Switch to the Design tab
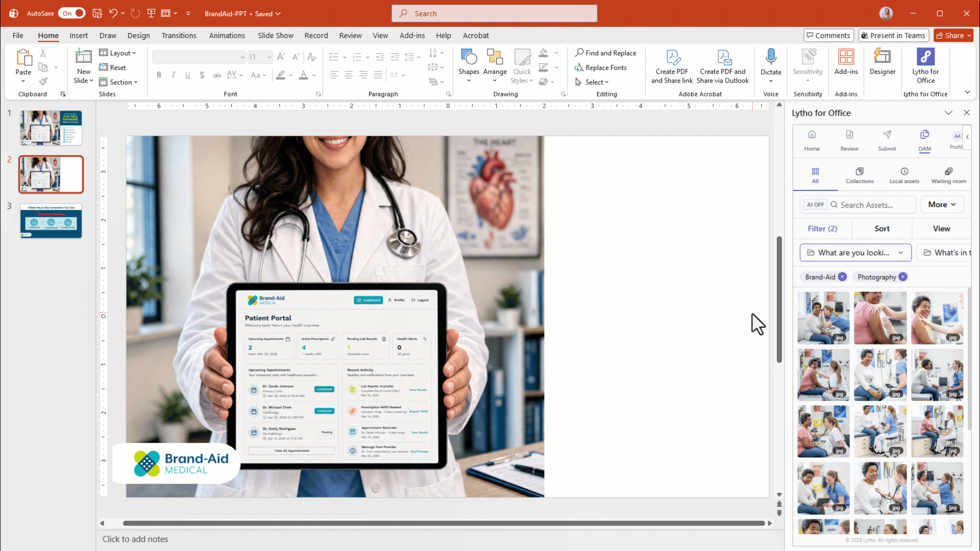This screenshot has width=980, height=551. 138,36
